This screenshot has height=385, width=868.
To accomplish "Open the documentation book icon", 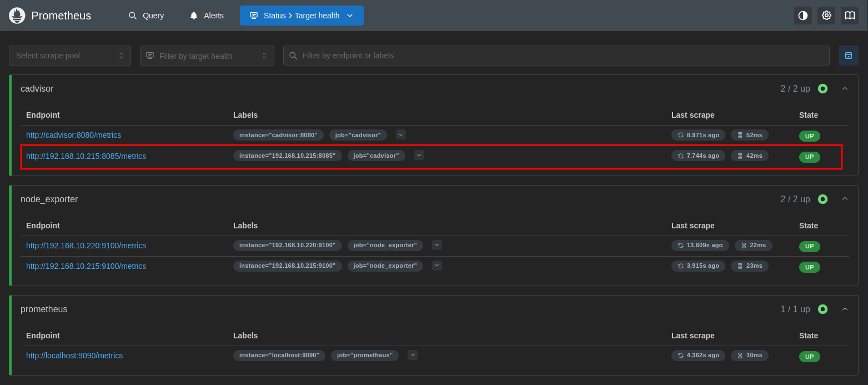I will [850, 16].
